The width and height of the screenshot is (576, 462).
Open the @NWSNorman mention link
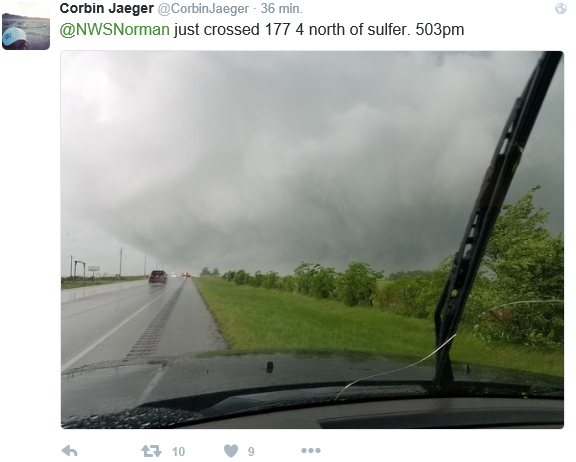coord(115,30)
